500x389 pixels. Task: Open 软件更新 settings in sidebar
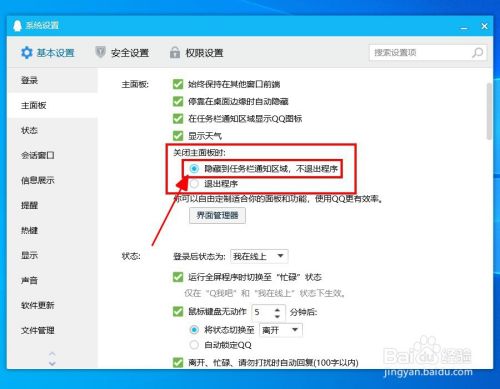pyautogui.click(x=52, y=305)
